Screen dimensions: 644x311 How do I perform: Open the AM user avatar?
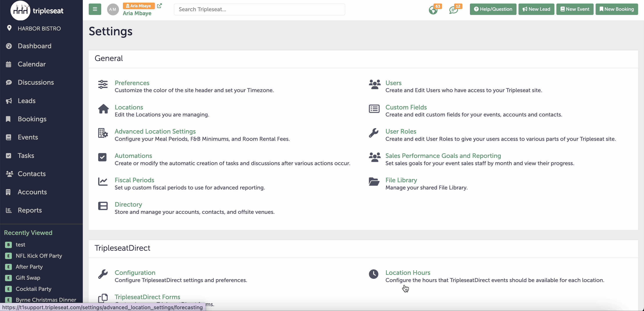pos(113,9)
